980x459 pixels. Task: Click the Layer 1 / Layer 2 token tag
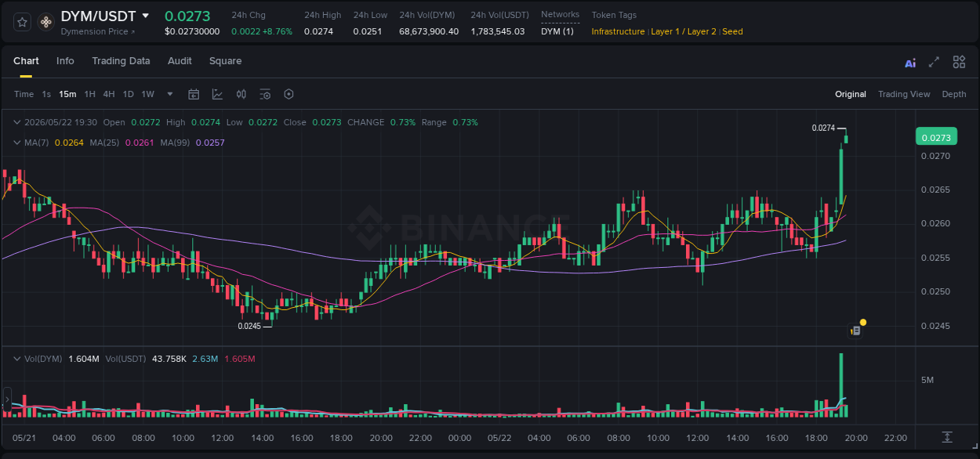point(684,31)
